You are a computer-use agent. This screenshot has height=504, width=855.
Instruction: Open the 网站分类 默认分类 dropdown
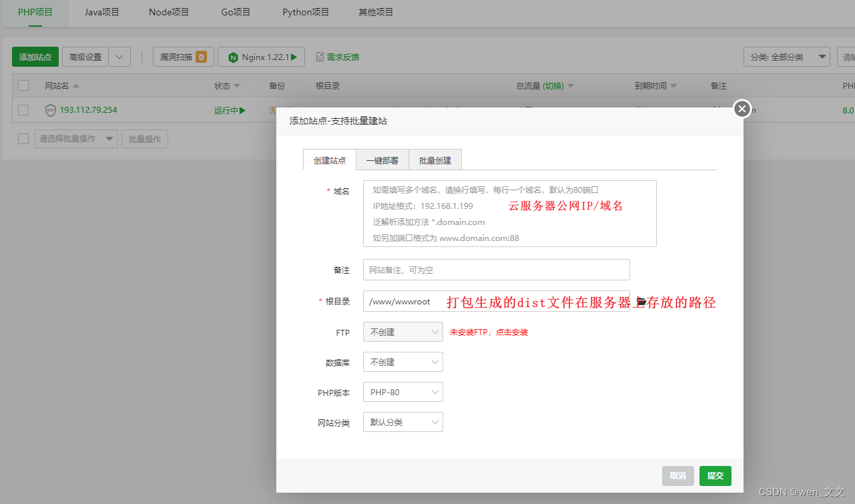[x=402, y=422]
